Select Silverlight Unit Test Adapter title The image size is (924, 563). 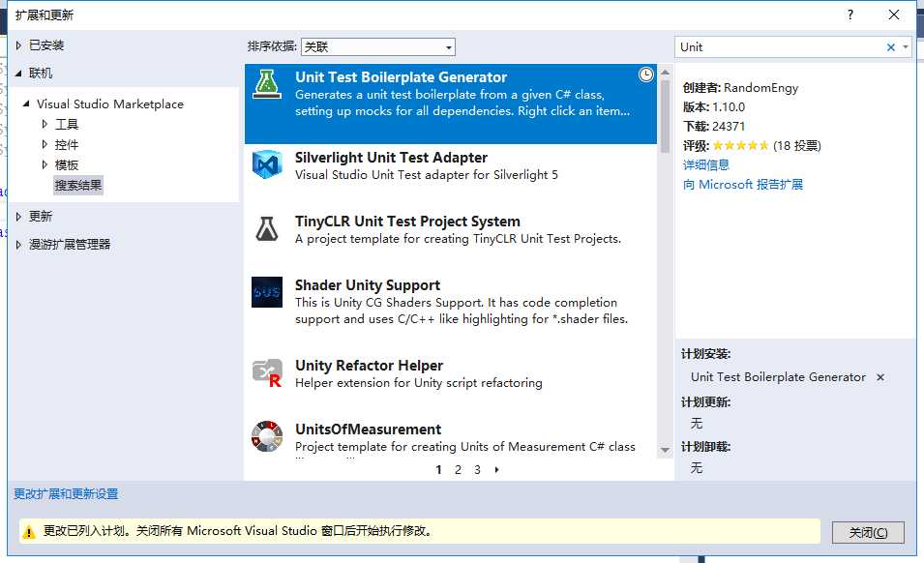tap(391, 158)
